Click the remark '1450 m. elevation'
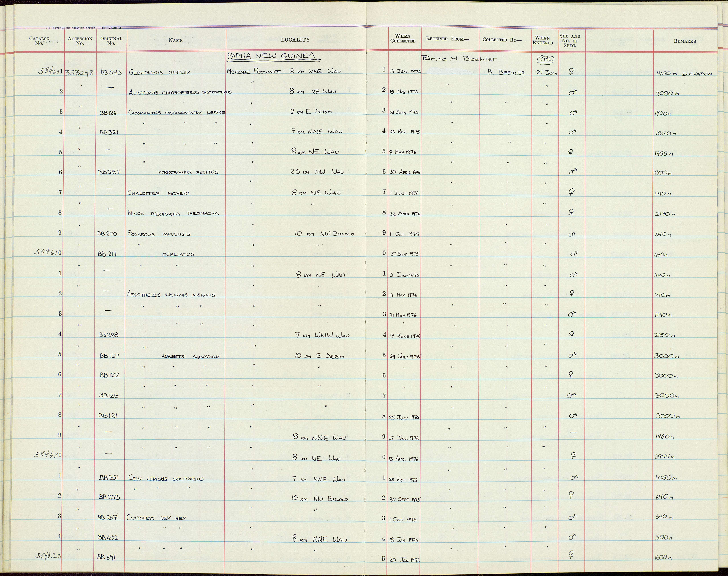 pyautogui.click(x=684, y=74)
